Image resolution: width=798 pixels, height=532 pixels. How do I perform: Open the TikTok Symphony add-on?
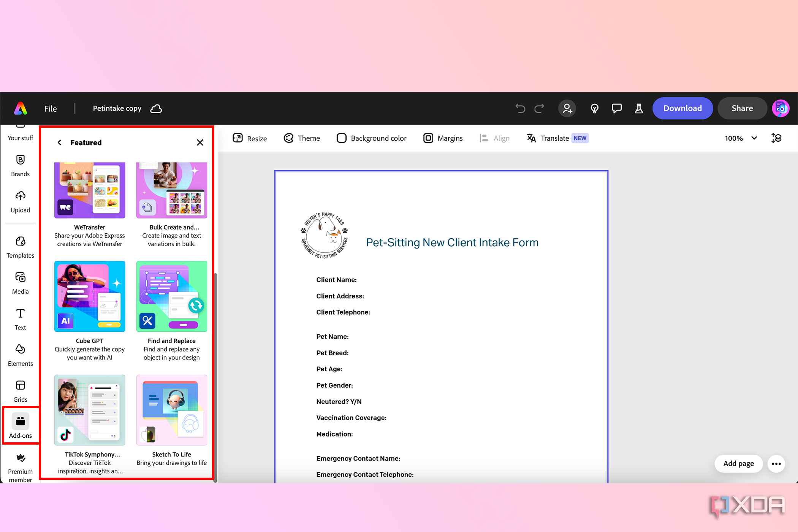pos(90,425)
